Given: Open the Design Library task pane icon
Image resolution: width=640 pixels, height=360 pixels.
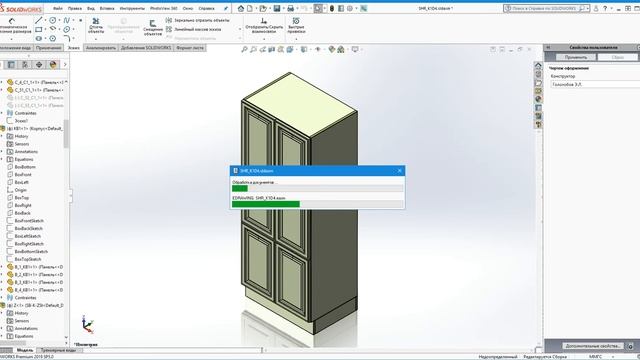Looking at the screenshot, I should coord(538,74).
